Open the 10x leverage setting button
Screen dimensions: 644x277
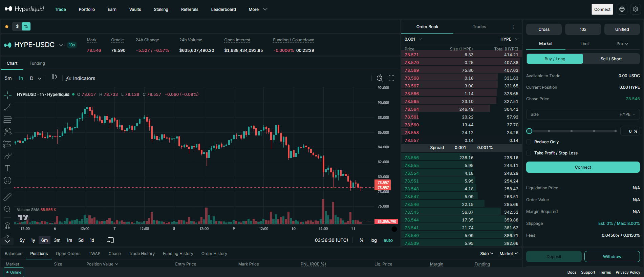tap(583, 29)
